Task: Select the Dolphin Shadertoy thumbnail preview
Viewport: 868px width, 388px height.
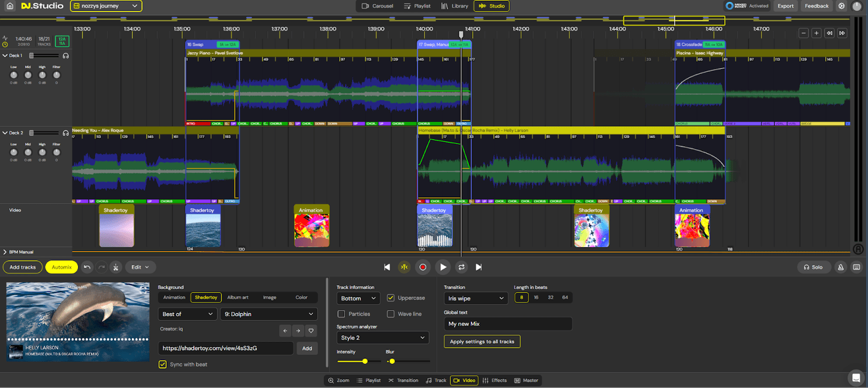Action: [78, 320]
